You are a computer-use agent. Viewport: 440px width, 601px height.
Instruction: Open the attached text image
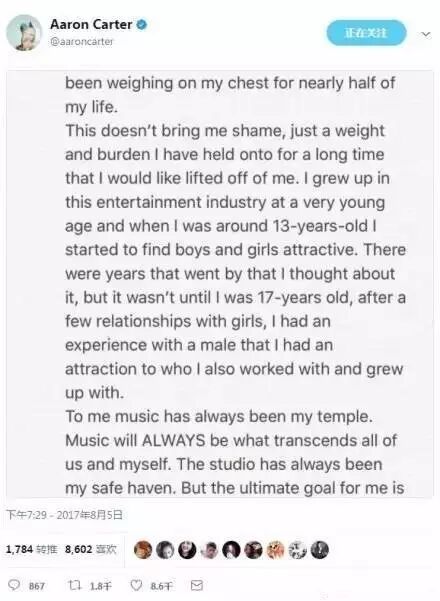[x=220, y=284]
